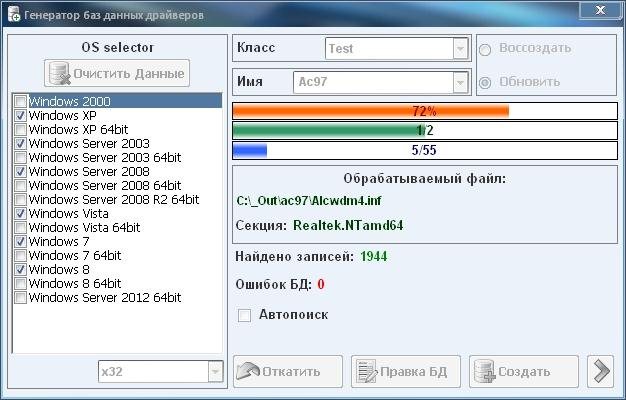Close the window with the X
626x400 pixels.
click(x=598, y=10)
